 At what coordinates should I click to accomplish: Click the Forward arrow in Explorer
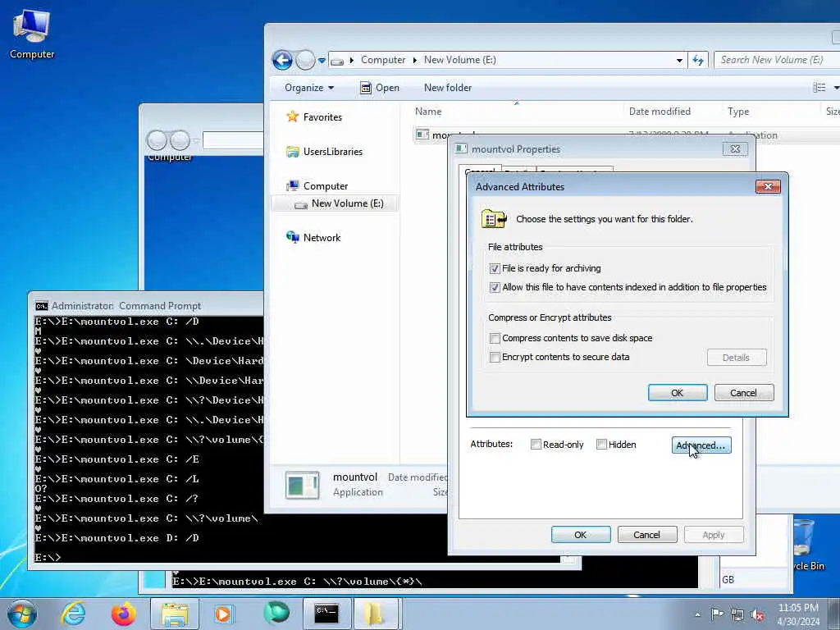pyautogui.click(x=305, y=60)
